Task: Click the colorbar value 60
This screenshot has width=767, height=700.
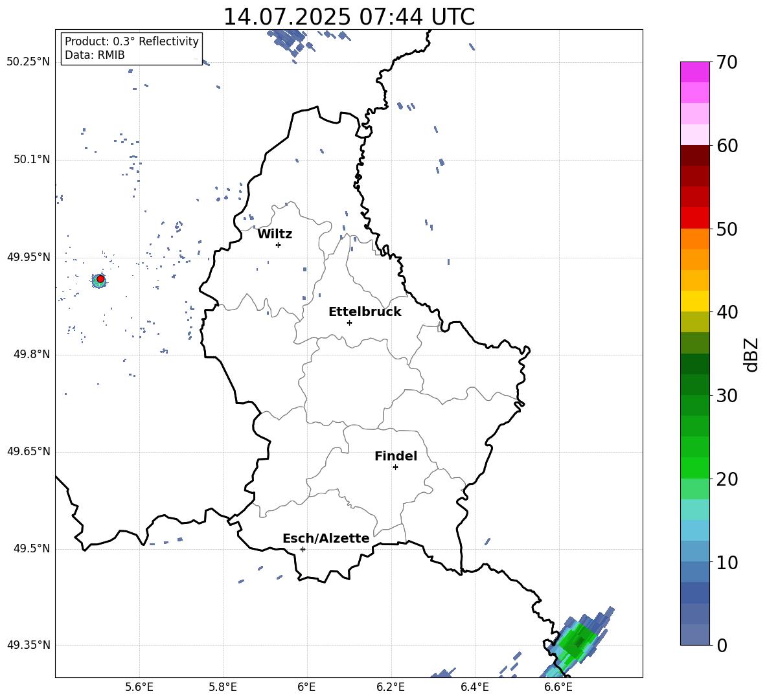Action: [x=727, y=146]
